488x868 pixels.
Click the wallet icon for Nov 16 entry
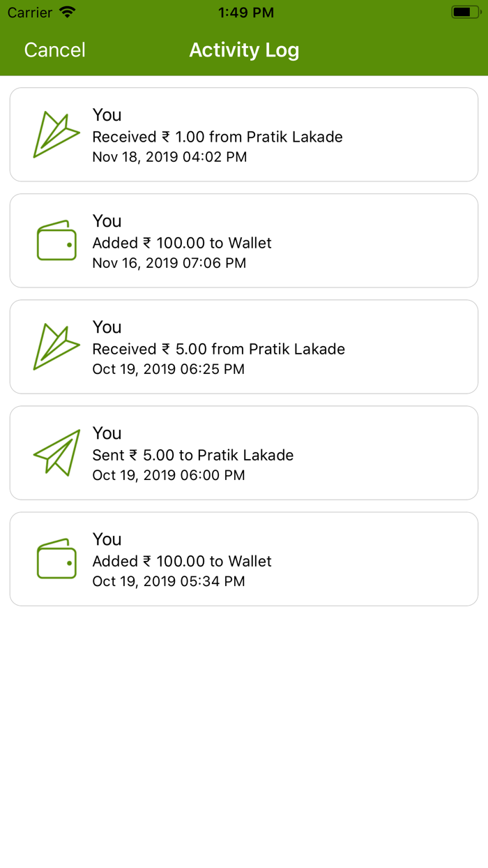56,241
